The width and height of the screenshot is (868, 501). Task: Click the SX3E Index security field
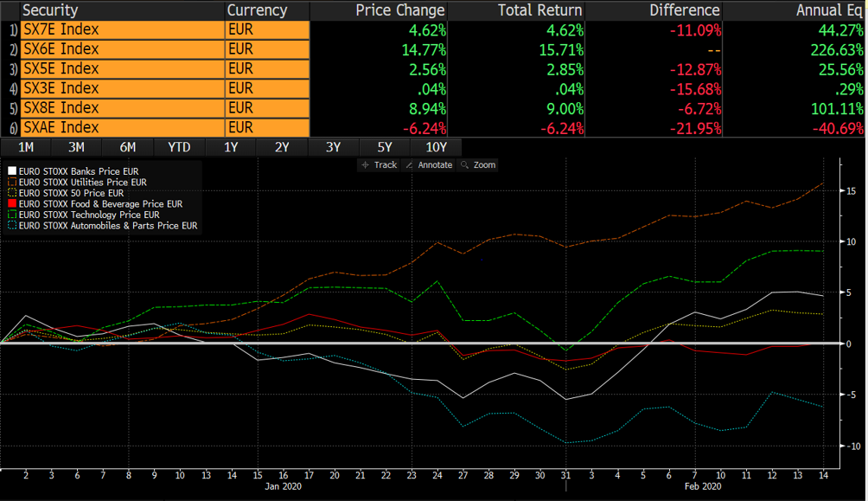pos(123,88)
